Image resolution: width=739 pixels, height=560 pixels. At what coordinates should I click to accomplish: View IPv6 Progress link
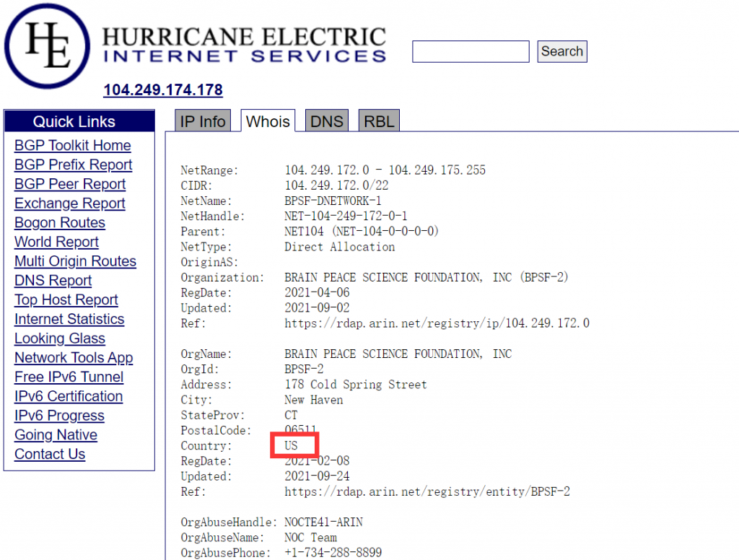tap(59, 416)
